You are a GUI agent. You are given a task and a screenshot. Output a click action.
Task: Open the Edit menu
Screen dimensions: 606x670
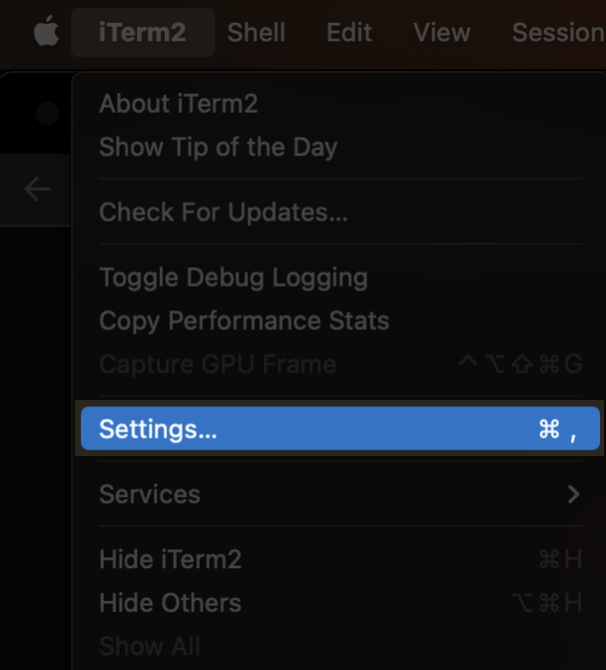pos(349,32)
